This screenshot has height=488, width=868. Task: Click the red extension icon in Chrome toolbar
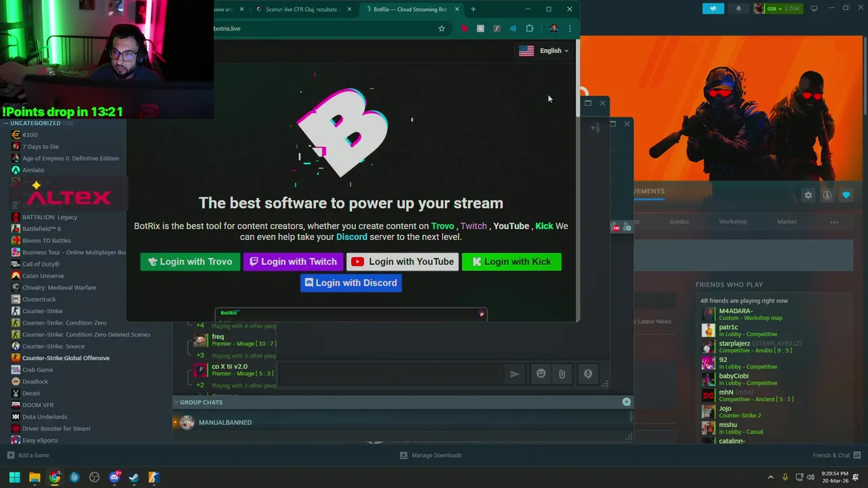click(x=465, y=28)
